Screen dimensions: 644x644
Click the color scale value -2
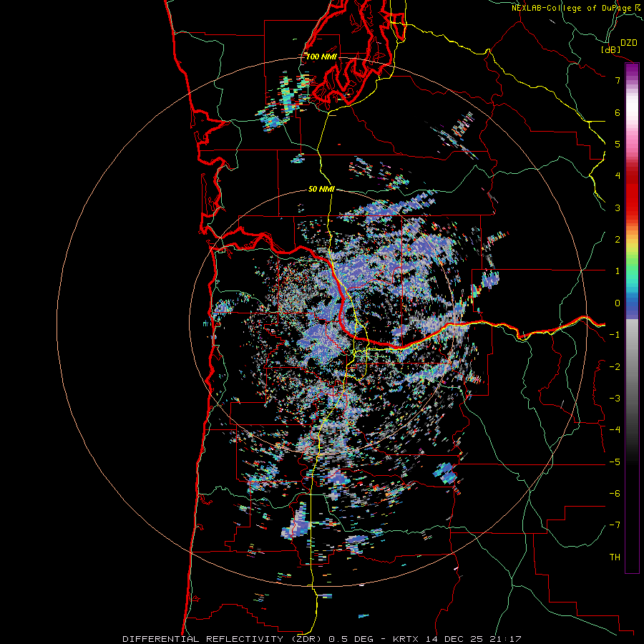pos(615,367)
